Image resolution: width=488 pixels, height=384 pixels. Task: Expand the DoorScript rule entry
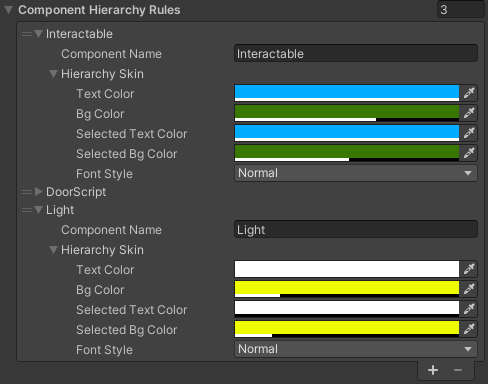pos(39,192)
